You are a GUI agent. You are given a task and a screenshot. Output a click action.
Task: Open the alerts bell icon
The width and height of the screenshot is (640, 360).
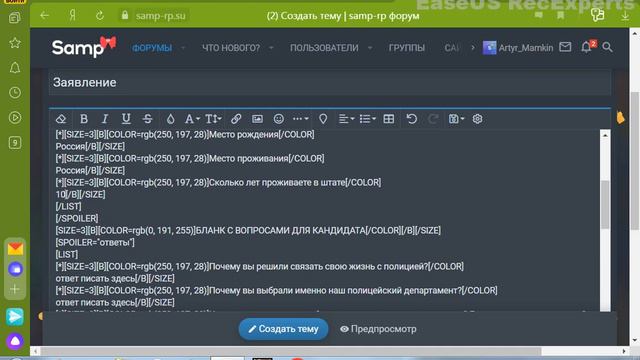(x=587, y=47)
